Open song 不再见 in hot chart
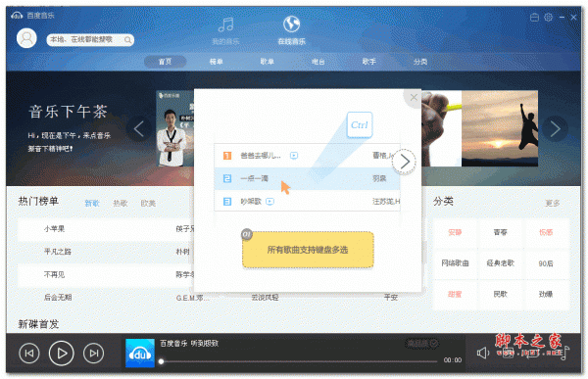The height and width of the screenshot is (379, 588). pos(54,275)
